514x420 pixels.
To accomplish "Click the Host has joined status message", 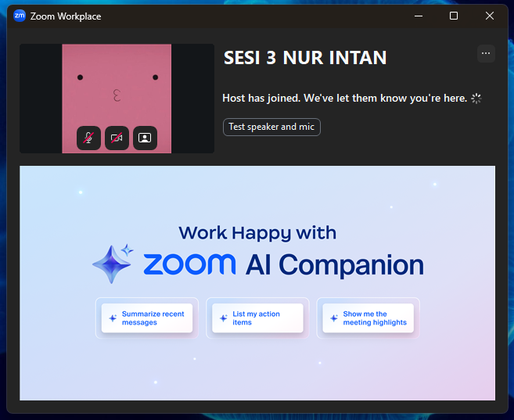I will (344, 98).
